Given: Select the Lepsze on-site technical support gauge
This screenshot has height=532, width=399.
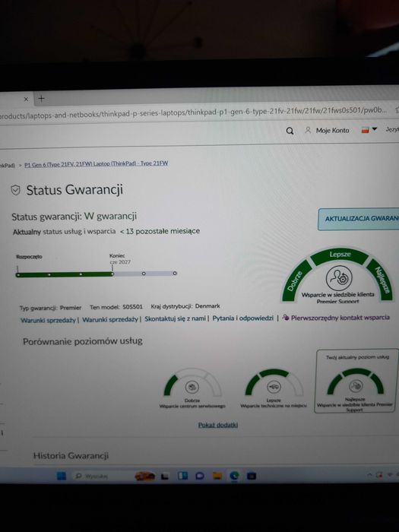Looking at the screenshot, I should [x=274, y=388].
